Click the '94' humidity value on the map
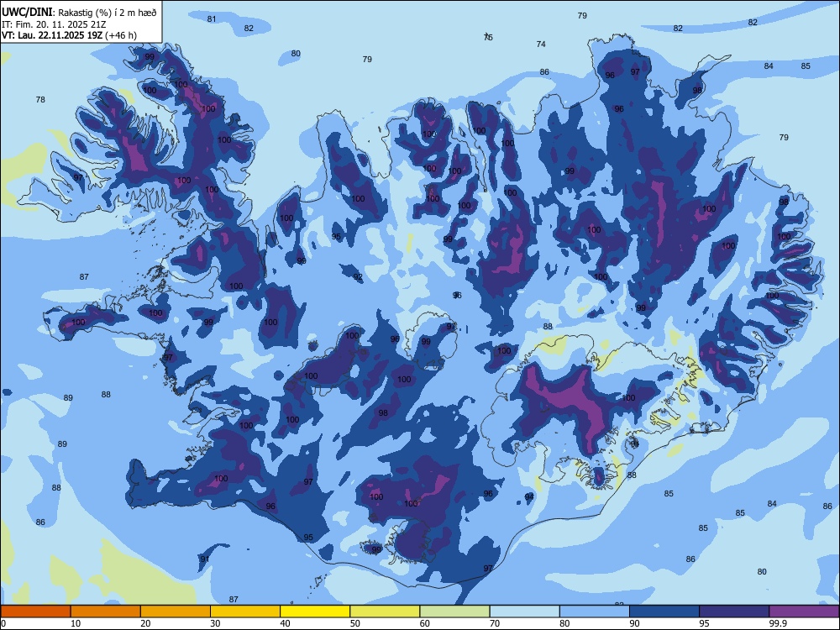Viewport: 840px width, 630px height. click(529, 497)
